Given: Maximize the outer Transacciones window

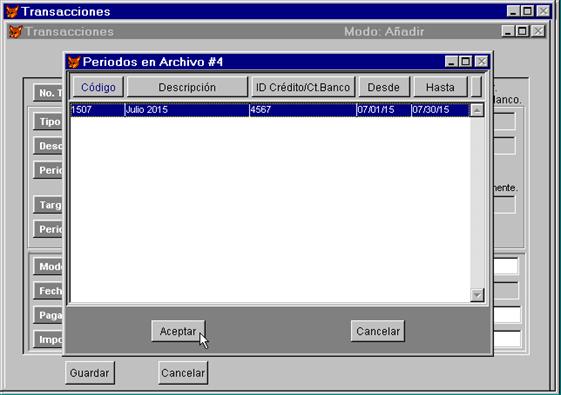Looking at the screenshot, I should tap(527, 11).
